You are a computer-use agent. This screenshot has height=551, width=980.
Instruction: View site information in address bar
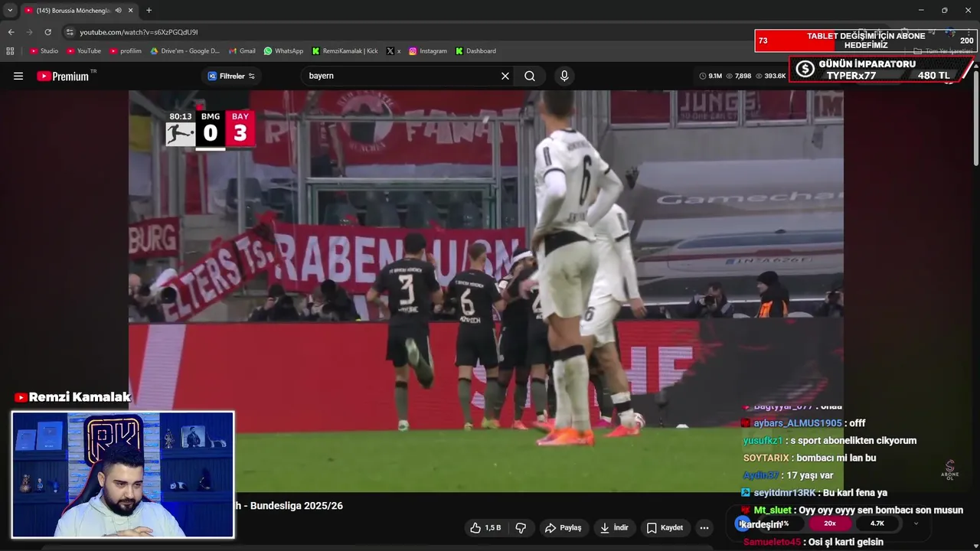tap(70, 32)
